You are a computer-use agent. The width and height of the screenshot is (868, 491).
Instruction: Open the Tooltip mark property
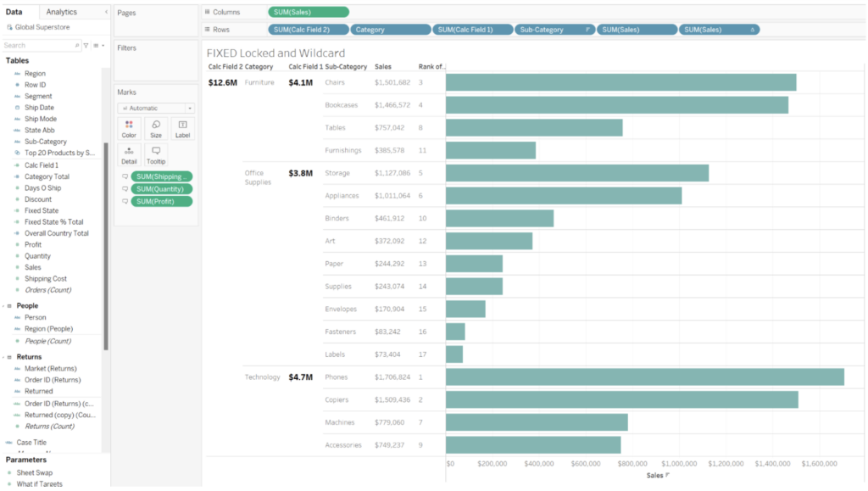(x=155, y=154)
